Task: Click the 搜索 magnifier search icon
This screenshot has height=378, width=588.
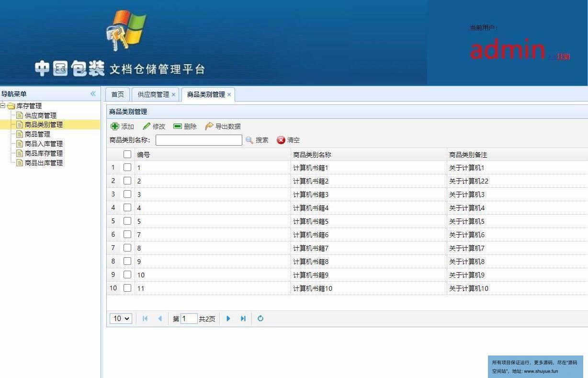Action: pos(249,140)
